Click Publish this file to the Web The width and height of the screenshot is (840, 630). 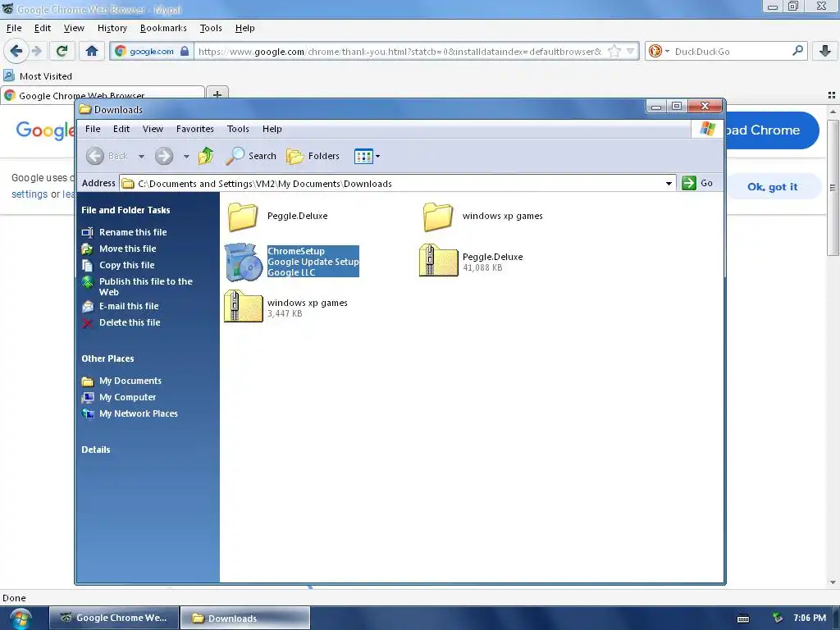click(x=146, y=286)
